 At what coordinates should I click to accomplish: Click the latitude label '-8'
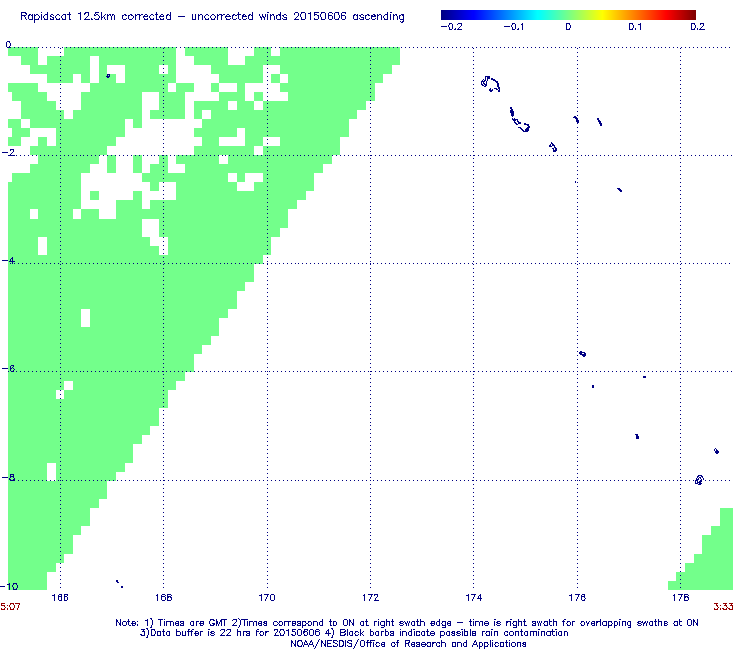coord(8,477)
